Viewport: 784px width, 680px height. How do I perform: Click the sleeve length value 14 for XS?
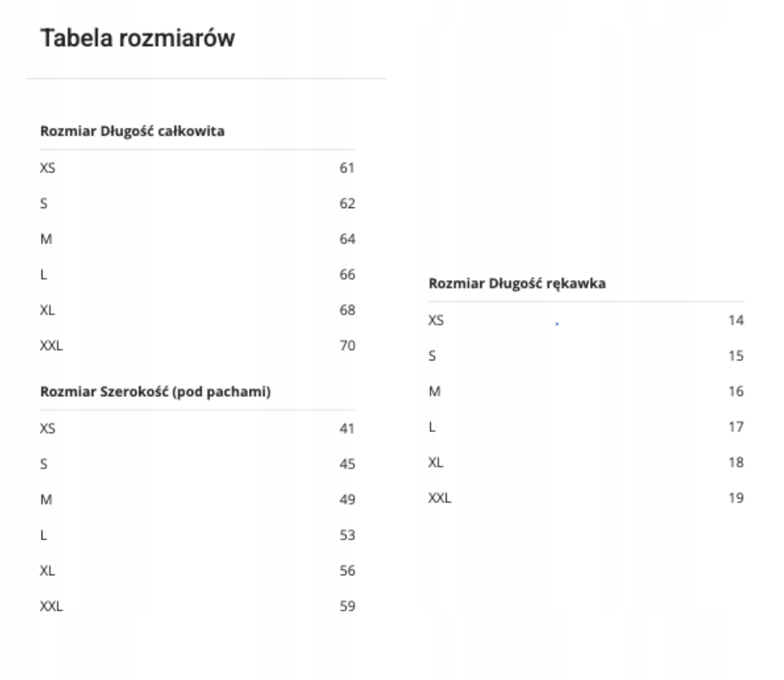point(736,320)
